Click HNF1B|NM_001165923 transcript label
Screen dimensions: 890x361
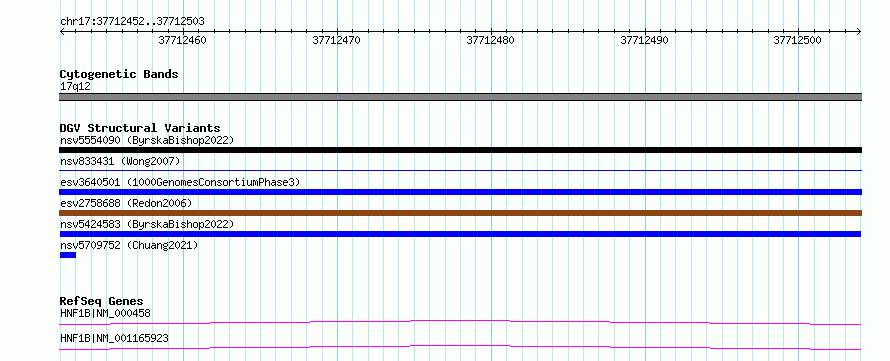[x=114, y=339]
